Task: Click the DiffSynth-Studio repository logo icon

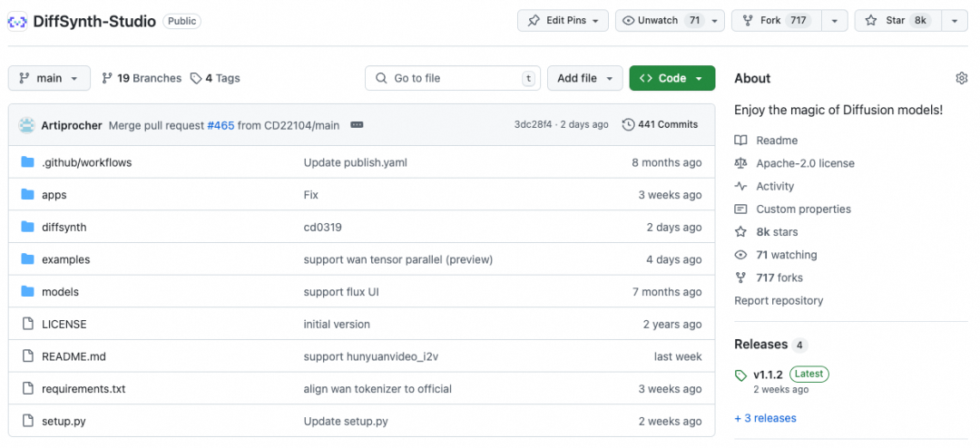Action: [17, 21]
